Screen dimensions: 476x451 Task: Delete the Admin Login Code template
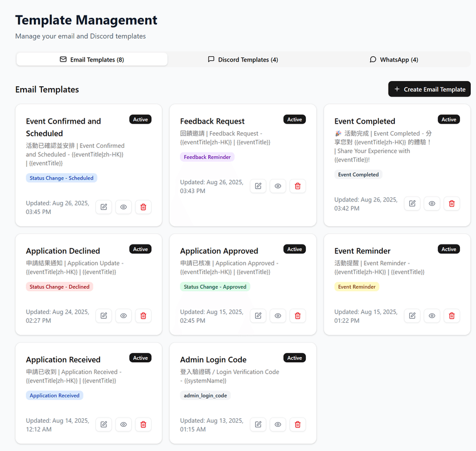point(297,424)
